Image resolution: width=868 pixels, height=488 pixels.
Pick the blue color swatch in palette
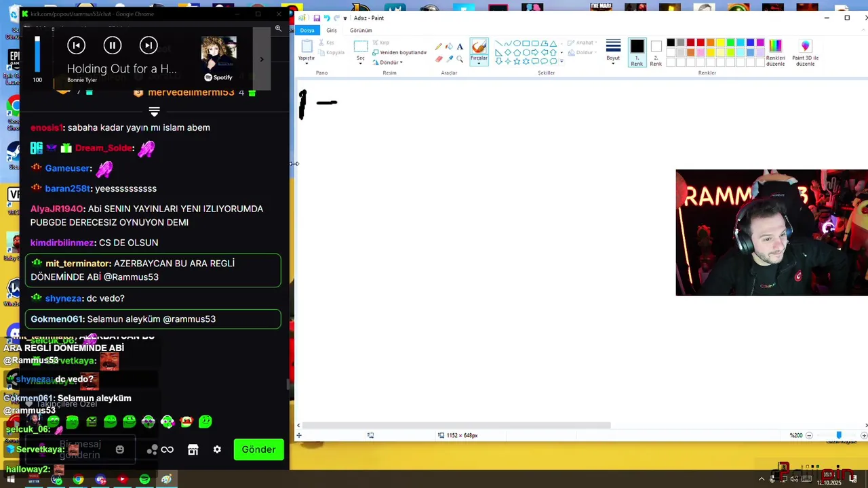click(x=750, y=43)
